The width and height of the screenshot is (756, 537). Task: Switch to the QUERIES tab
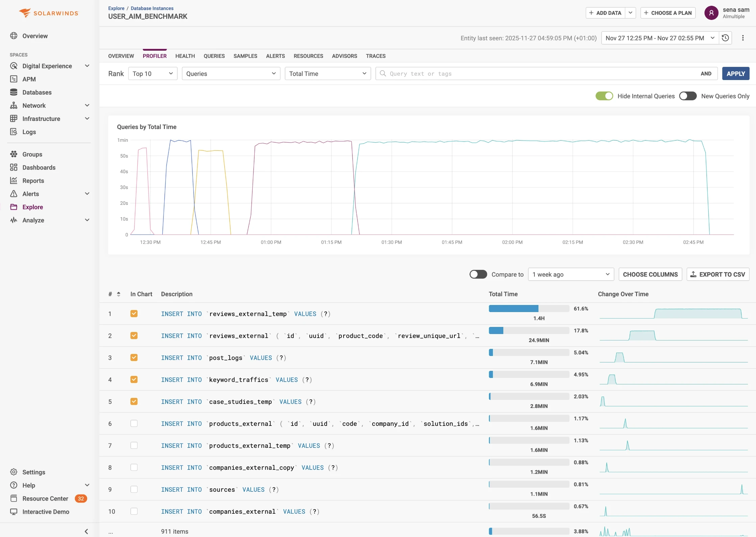click(x=214, y=56)
